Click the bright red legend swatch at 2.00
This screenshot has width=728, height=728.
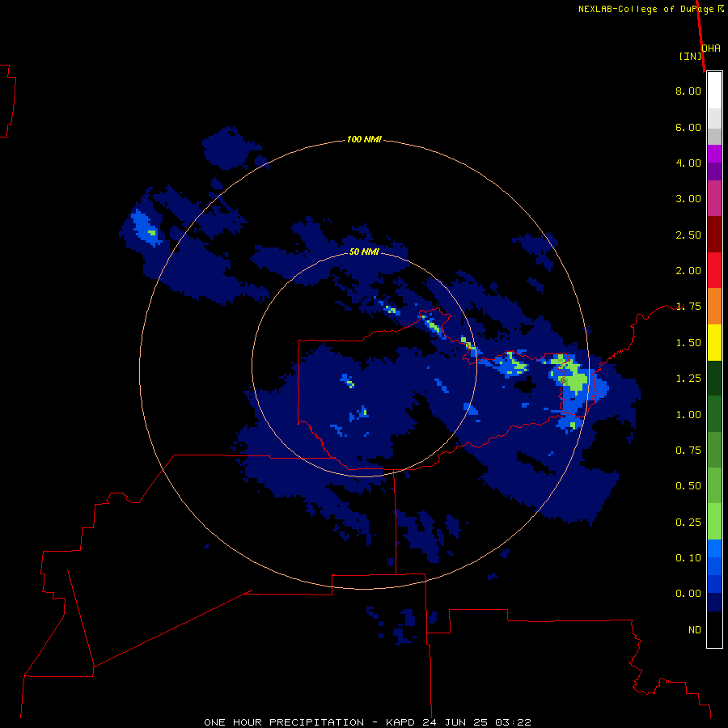[714, 270]
